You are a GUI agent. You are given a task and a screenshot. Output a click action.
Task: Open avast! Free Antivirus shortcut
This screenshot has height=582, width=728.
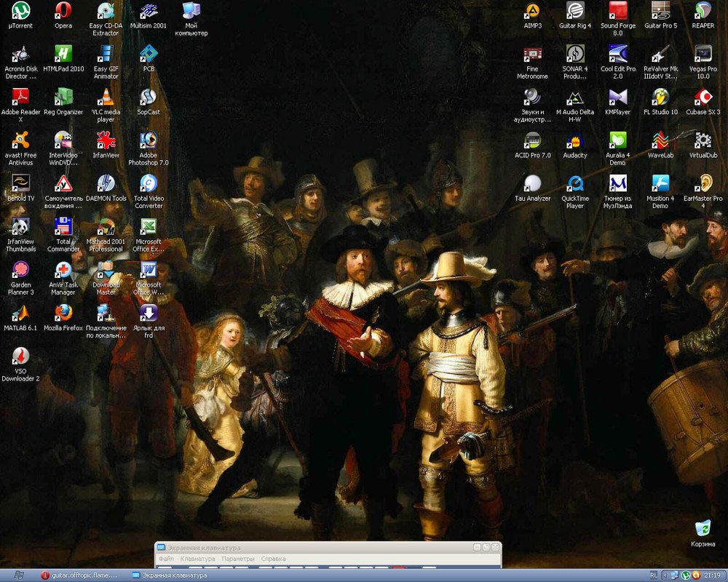20,148
